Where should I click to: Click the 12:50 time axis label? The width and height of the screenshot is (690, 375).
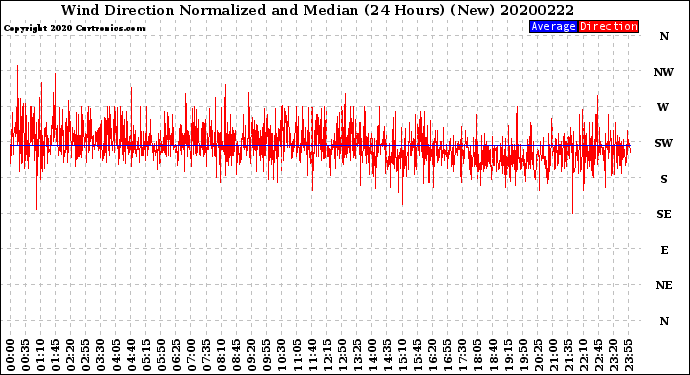coord(342,355)
